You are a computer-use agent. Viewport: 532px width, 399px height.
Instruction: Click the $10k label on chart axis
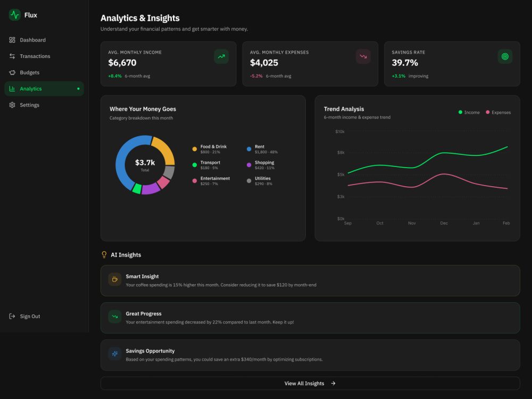tap(339, 131)
